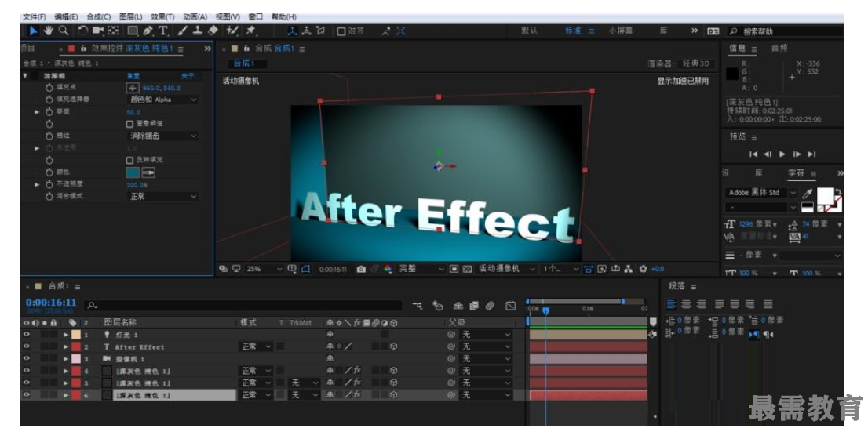Click stopwatch for 不透明度 property
The height and width of the screenshot is (439, 868).
coord(49,185)
